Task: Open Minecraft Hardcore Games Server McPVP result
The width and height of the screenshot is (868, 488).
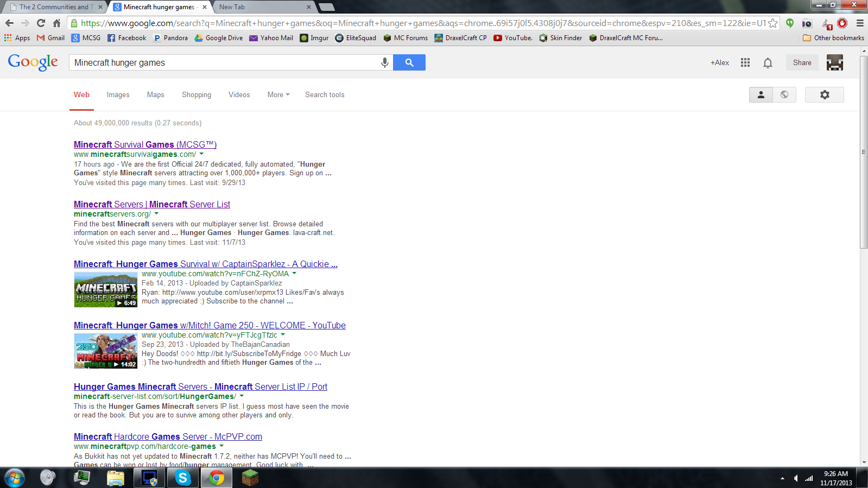Action: tap(168, 436)
